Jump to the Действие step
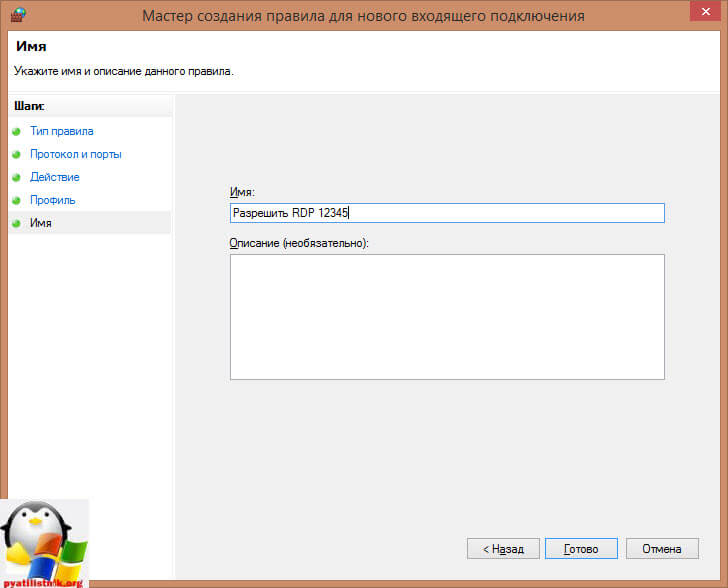The width and height of the screenshot is (728, 588). (x=55, y=177)
